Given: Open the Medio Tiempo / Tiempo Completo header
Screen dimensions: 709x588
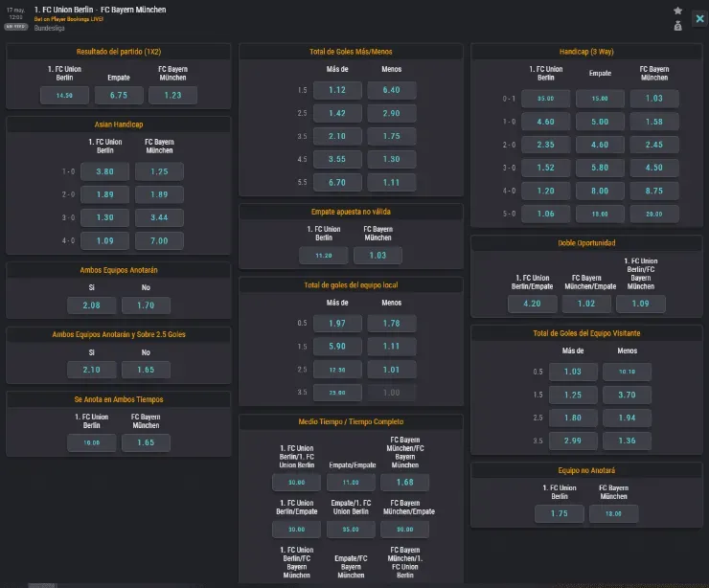Looking at the screenshot, I should 350,421.
